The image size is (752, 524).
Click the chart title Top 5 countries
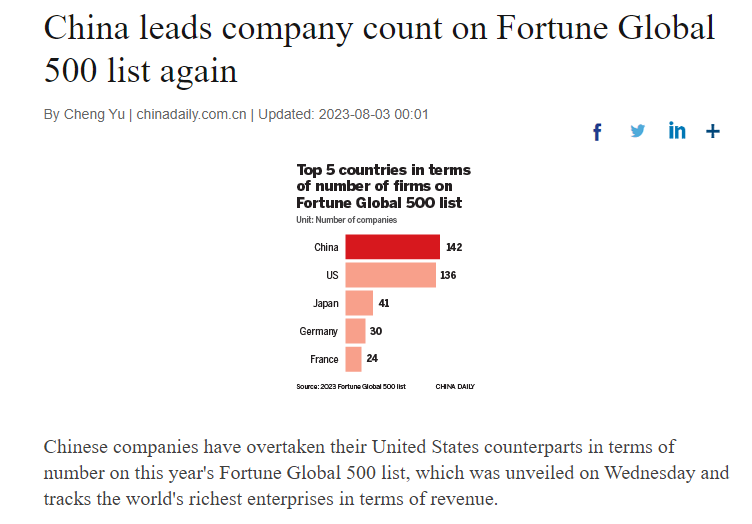383,186
